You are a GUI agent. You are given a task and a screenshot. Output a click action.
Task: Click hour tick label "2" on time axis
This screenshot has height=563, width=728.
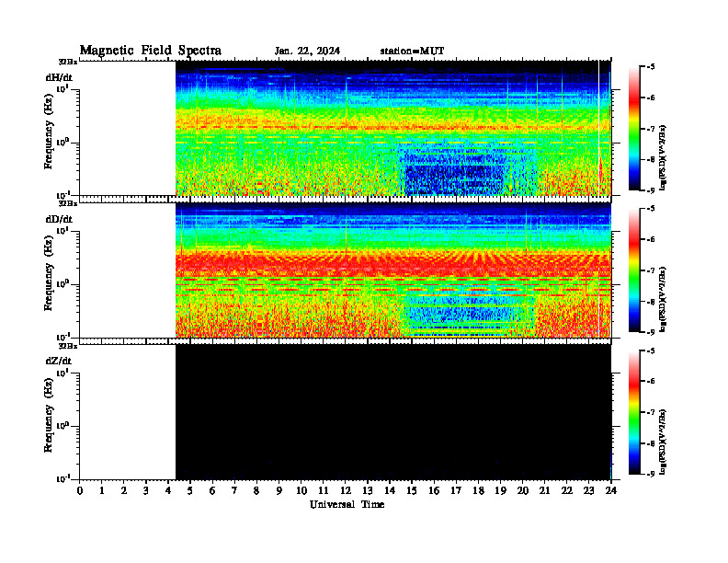124,491
